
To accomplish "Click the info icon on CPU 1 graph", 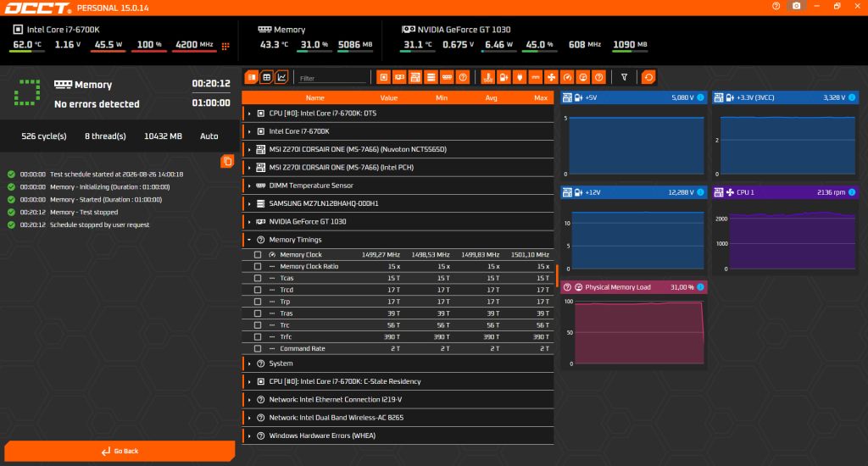I will (852, 192).
